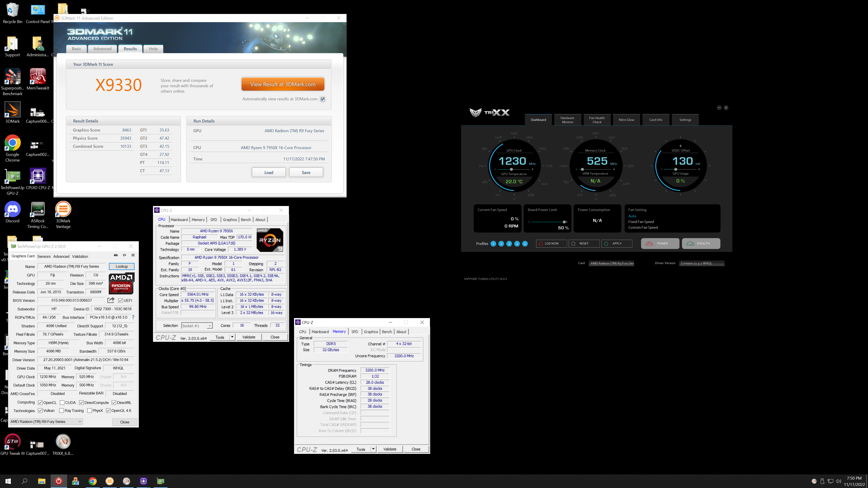The image size is (868, 488).
Task: Select TRIXX profile 3
Action: [x=509, y=244]
